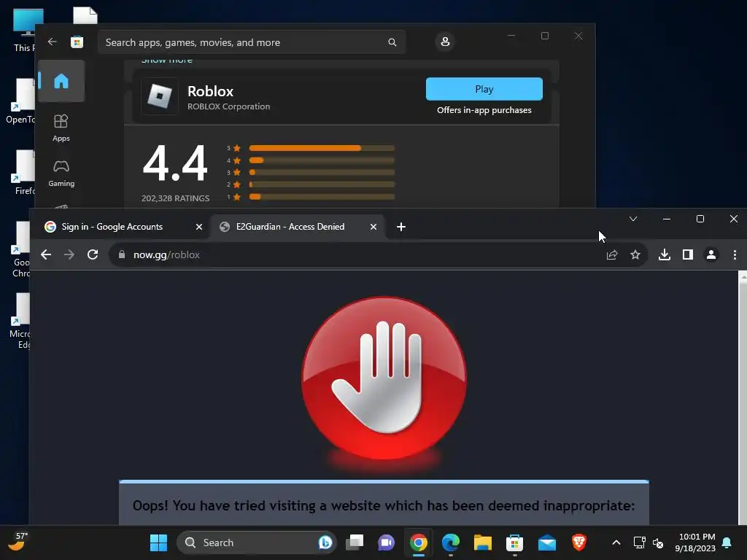Click the Microsoft Store logo icon
The width and height of the screenshot is (747, 560).
tap(77, 42)
